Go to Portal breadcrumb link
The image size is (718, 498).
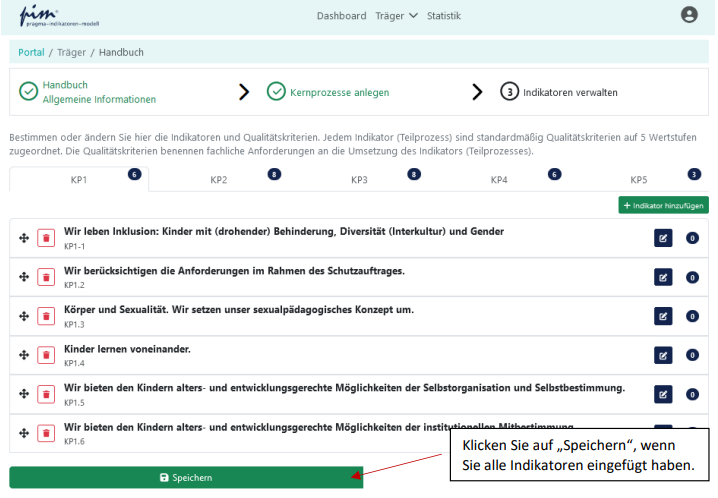coord(31,52)
